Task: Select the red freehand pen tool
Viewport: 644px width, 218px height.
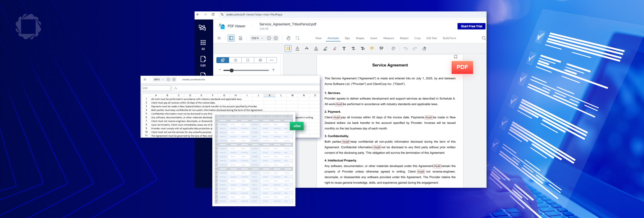Action: (335, 49)
